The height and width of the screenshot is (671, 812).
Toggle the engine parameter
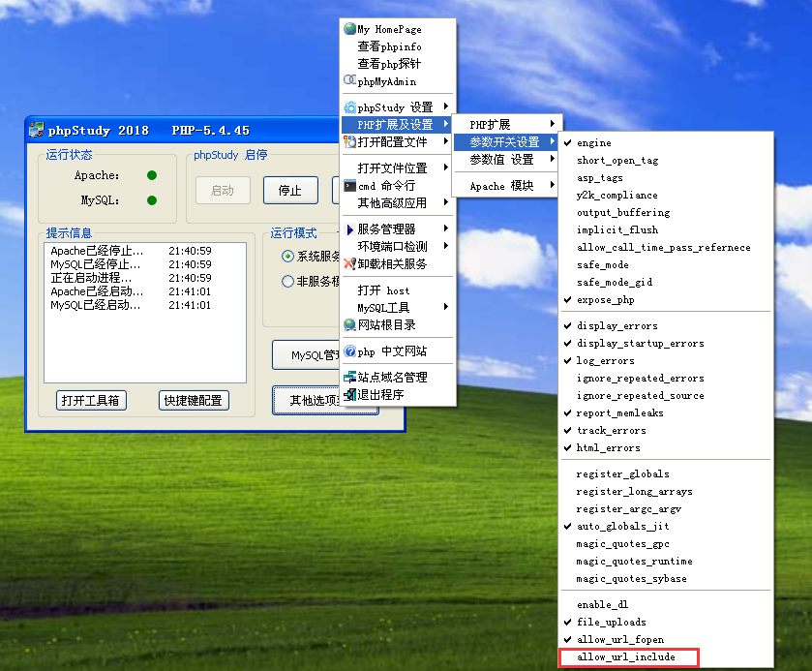[x=666, y=142]
